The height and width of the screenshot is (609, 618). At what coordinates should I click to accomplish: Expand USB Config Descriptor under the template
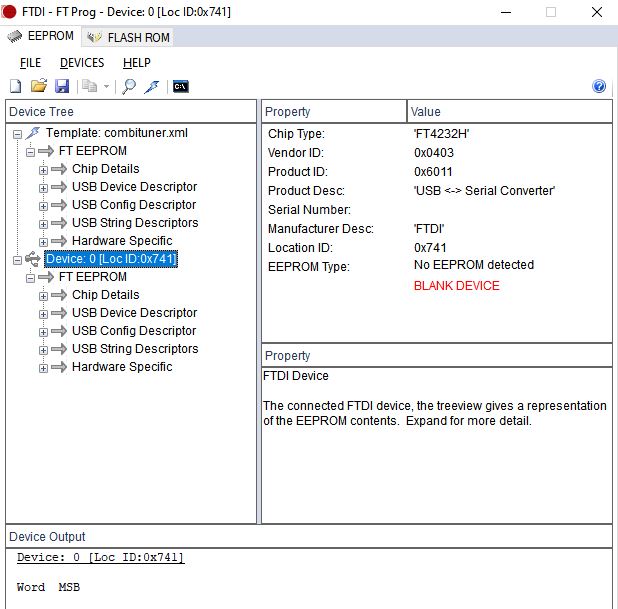[43, 206]
